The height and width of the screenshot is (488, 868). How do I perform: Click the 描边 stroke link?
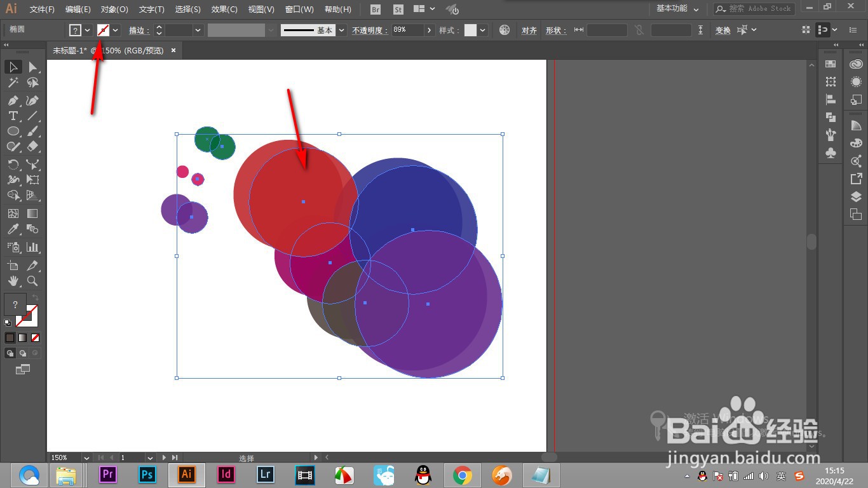pyautogui.click(x=139, y=30)
